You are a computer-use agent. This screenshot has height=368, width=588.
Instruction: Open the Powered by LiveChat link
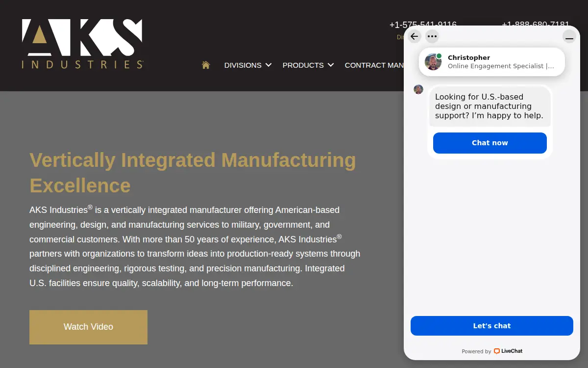492,351
